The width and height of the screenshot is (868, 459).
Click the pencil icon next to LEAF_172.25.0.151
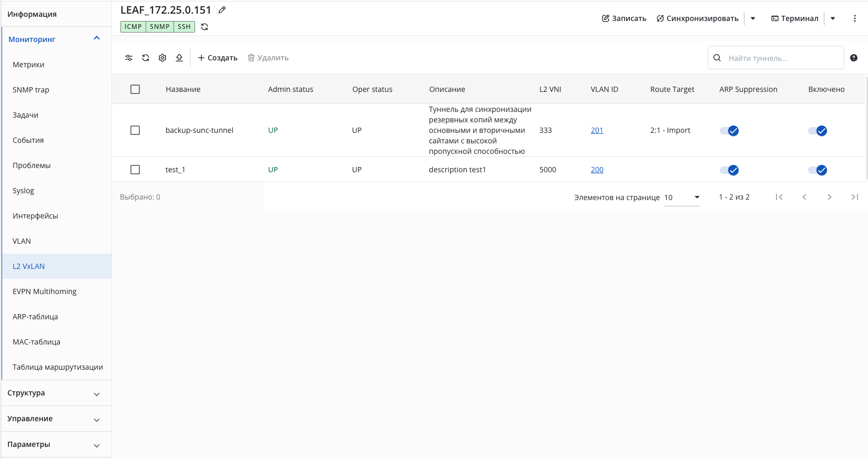pyautogui.click(x=222, y=10)
